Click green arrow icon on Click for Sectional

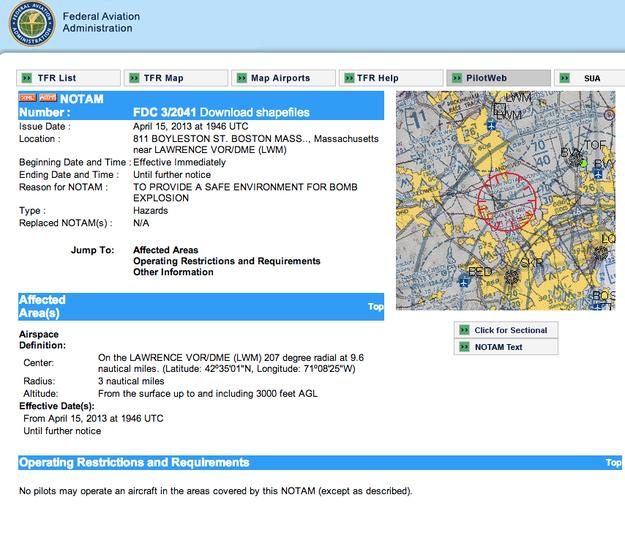point(464,330)
